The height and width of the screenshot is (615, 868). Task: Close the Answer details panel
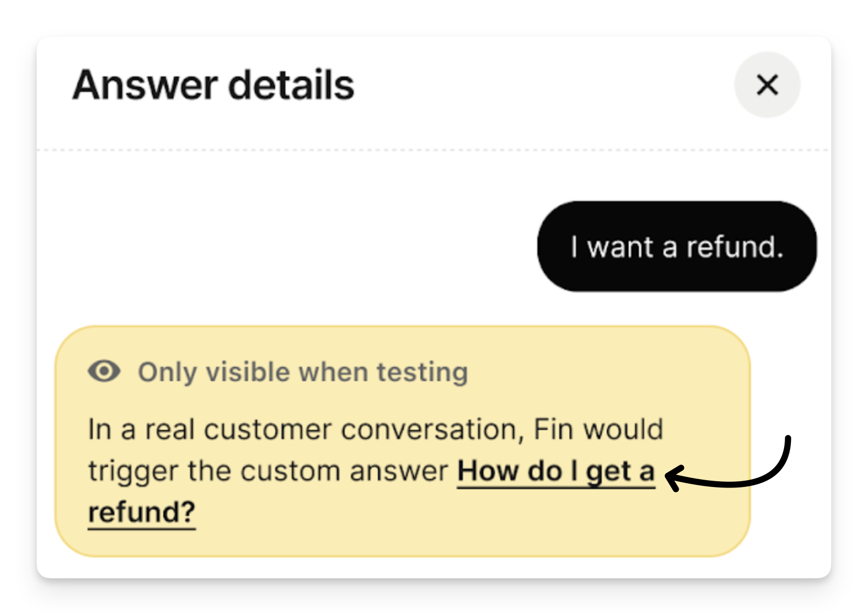767,84
